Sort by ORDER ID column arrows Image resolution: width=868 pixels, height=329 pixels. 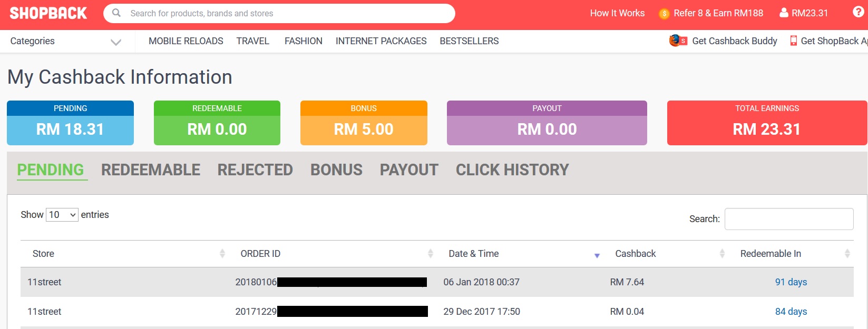(431, 254)
